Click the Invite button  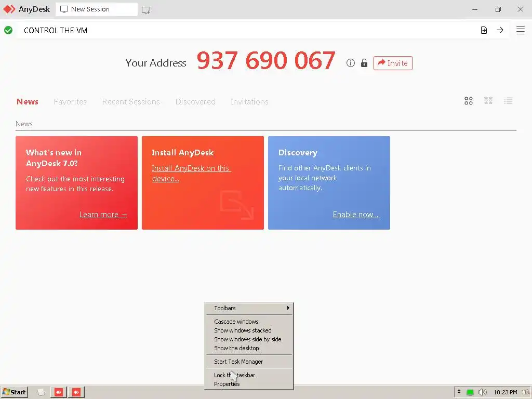pyautogui.click(x=393, y=63)
